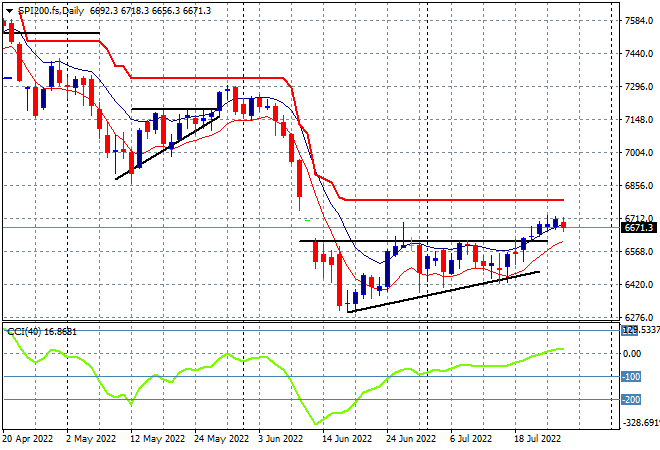The image size is (660, 450).
Task: Click the CCI -200 level label
Action: point(631,399)
